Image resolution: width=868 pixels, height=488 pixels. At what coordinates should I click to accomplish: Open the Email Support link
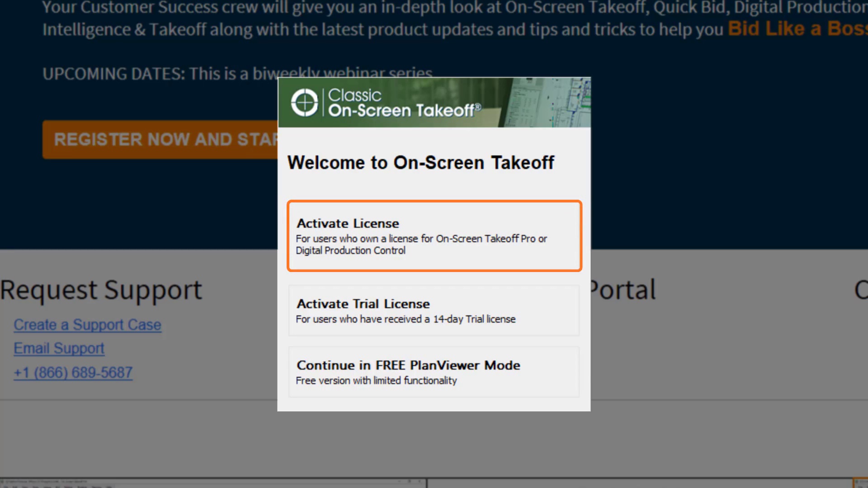pyautogui.click(x=59, y=348)
